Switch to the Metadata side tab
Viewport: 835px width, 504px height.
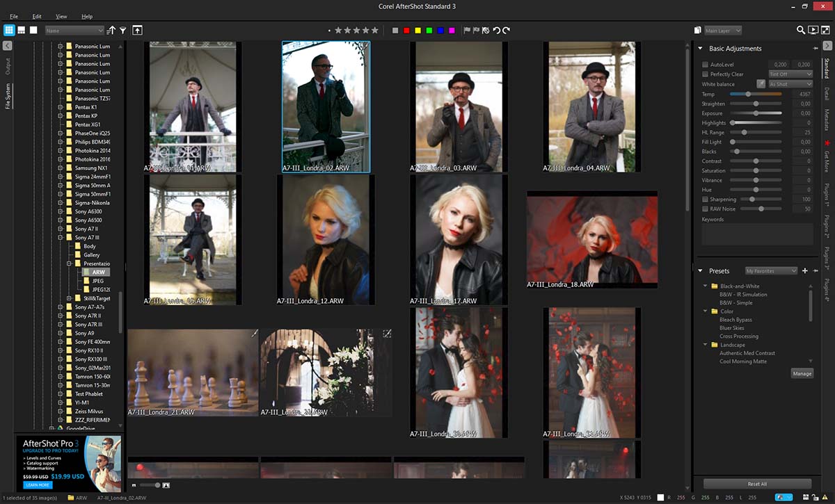point(827,117)
